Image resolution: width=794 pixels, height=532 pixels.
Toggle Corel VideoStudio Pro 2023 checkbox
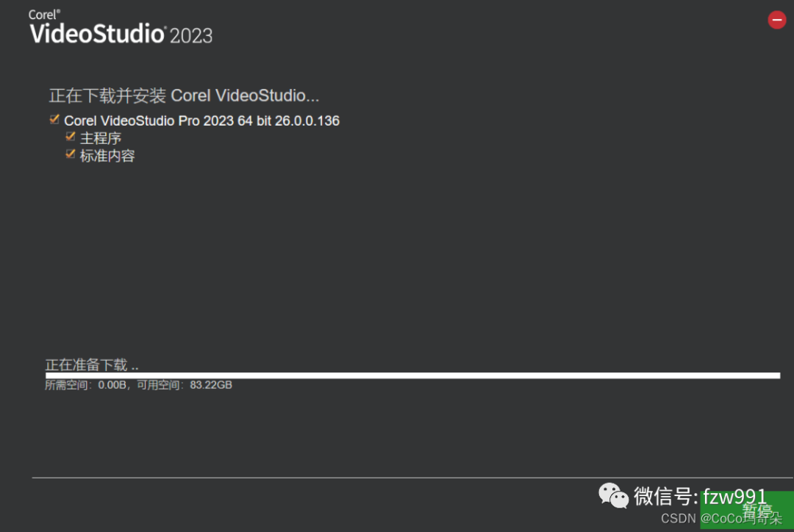coord(54,120)
